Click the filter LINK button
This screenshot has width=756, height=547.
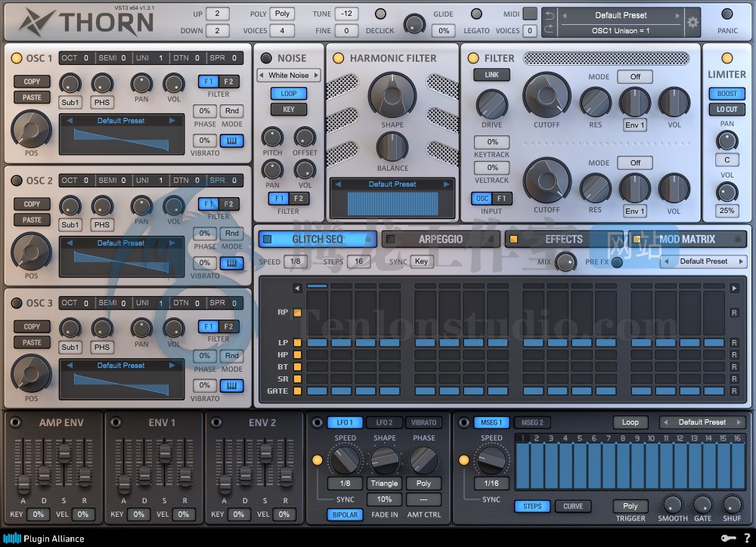(x=491, y=75)
